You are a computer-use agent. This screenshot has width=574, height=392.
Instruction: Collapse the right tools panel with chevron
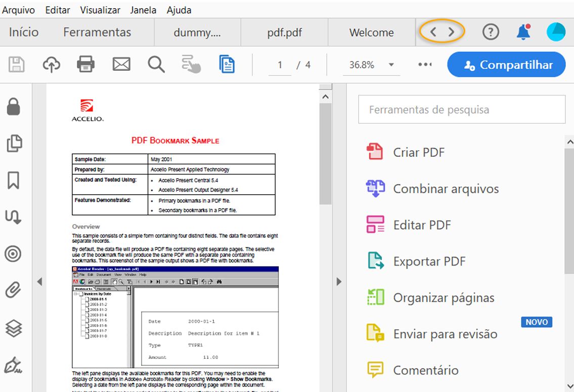point(339,282)
